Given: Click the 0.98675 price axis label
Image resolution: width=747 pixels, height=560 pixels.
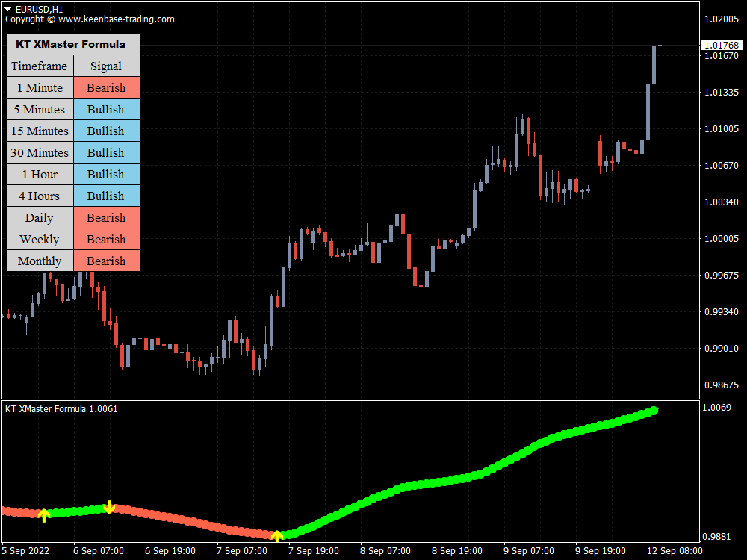Looking at the screenshot, I should [722, 385].
